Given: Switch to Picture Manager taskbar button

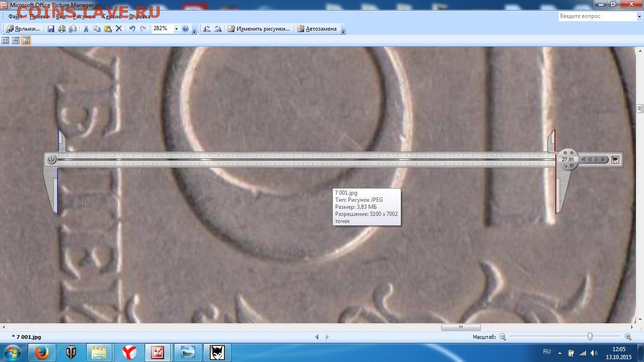Looking at the screenshot, I should 158,353.
